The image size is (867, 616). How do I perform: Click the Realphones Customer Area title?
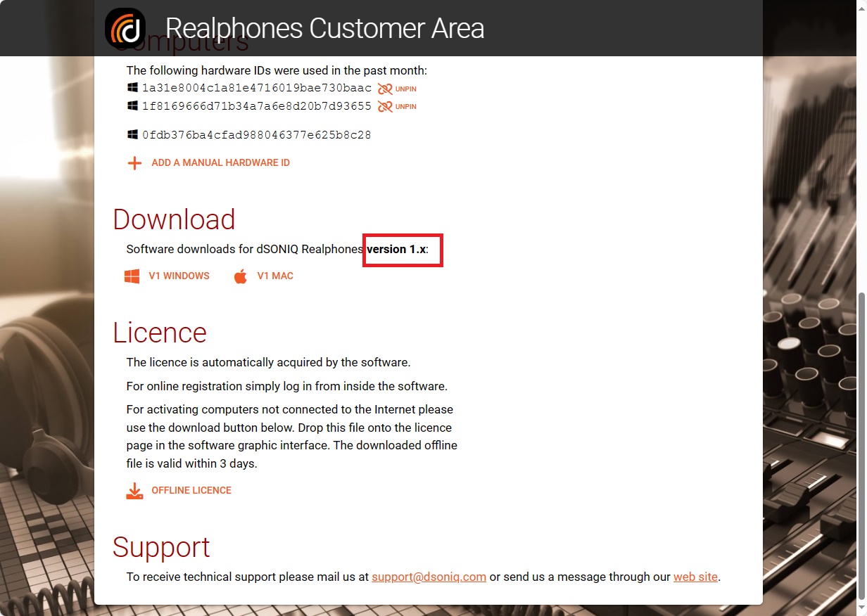click(324, 29)
